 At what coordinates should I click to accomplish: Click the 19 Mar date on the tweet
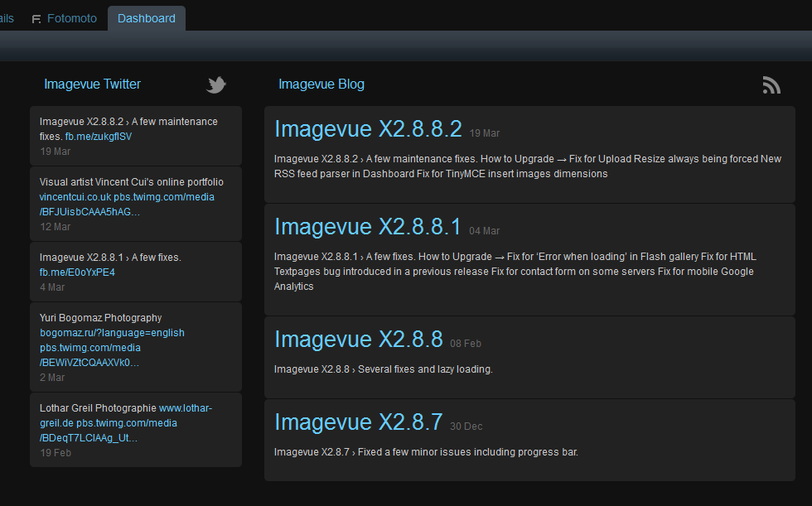(x=55, y=152)
